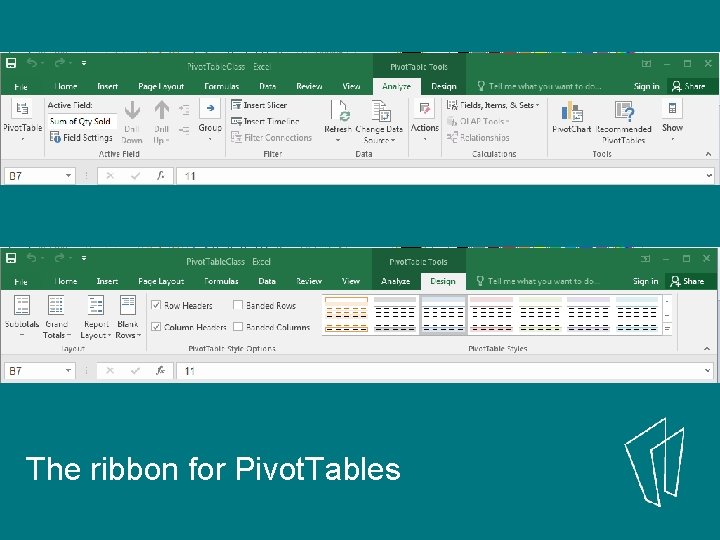Switch to Analyze tab in lower window

(x=395, y=281)
